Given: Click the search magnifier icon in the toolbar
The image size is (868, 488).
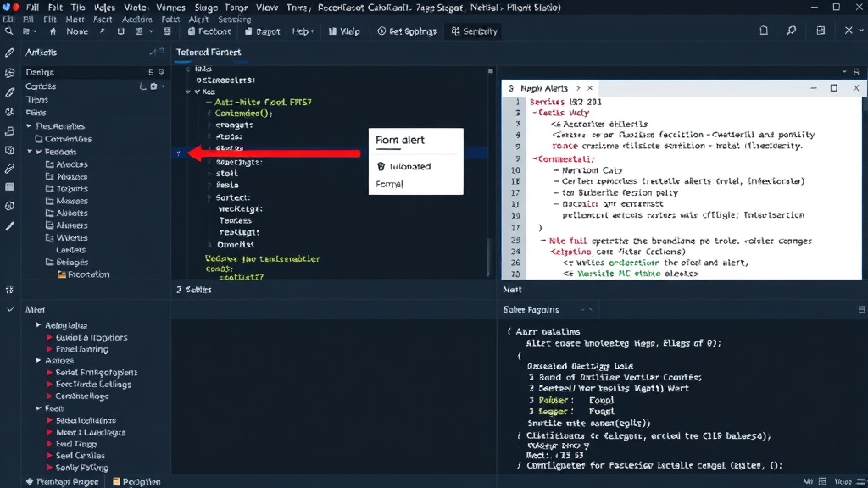Looking at the screenshot, I should pos(8,31).
